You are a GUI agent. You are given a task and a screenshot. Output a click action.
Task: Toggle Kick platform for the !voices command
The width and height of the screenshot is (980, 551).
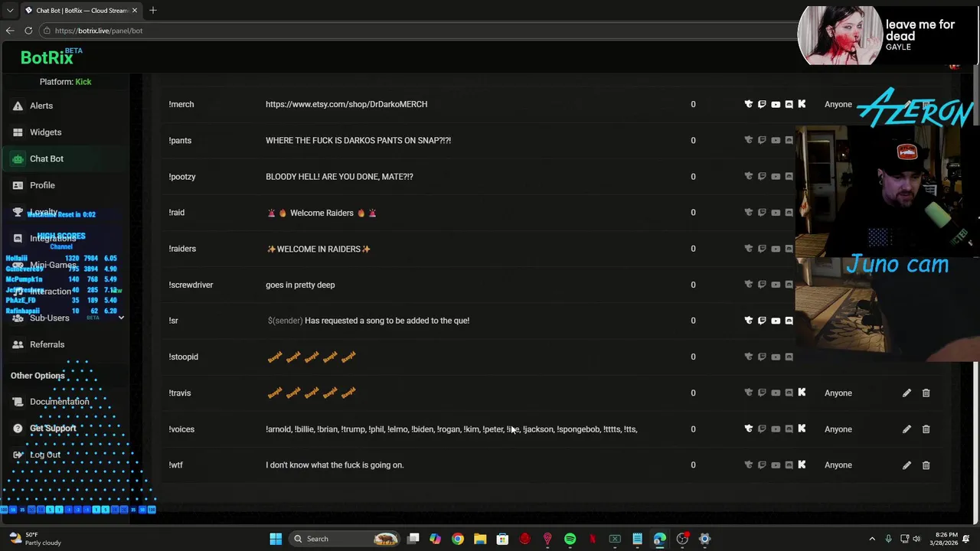coord(802,429)
